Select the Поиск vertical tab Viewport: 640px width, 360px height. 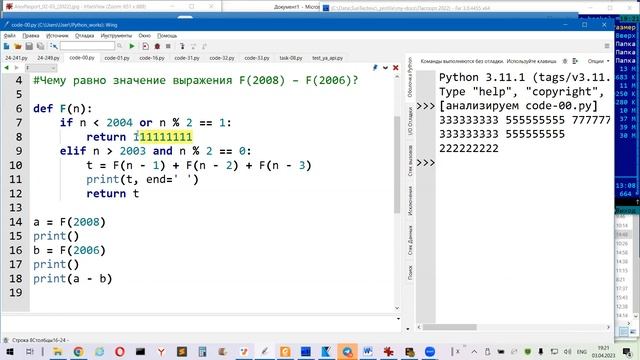[410, 273]
